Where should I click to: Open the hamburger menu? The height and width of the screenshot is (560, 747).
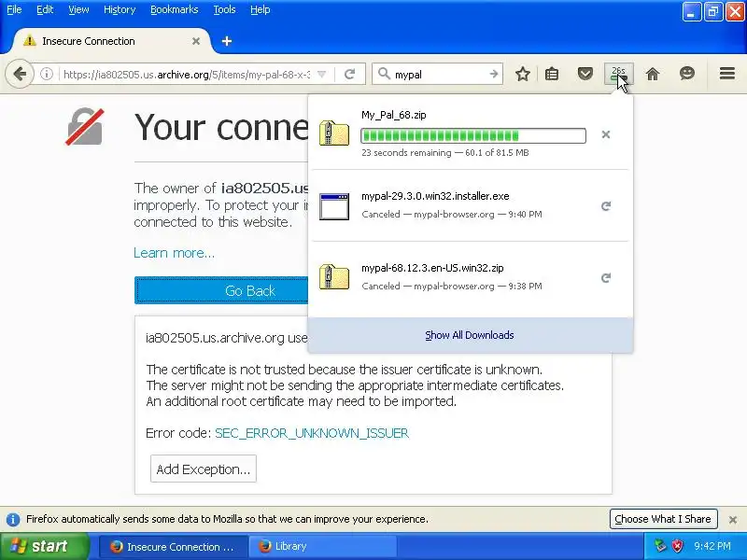[727, 74]
